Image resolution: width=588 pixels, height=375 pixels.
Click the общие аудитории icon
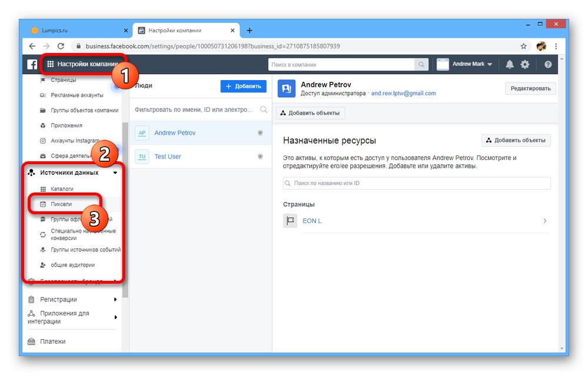[x=43, y=265]
